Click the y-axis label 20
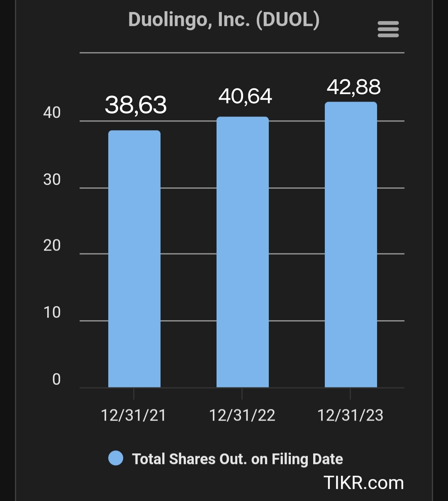Viewport: 448px width, 501px height. 52,246
